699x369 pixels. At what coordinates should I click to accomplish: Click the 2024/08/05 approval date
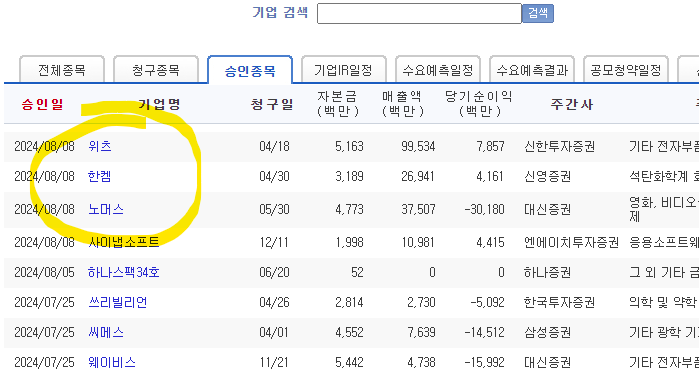coord(44,272)
